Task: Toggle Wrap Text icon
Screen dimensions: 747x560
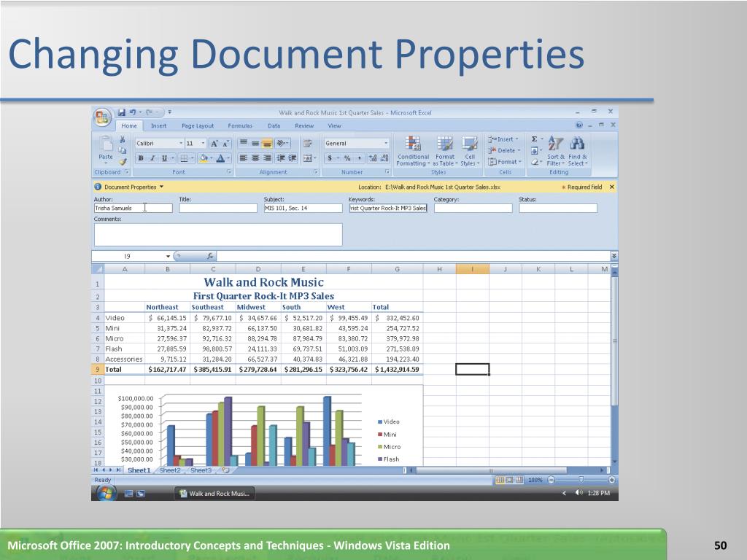Action: pos(307,144)
